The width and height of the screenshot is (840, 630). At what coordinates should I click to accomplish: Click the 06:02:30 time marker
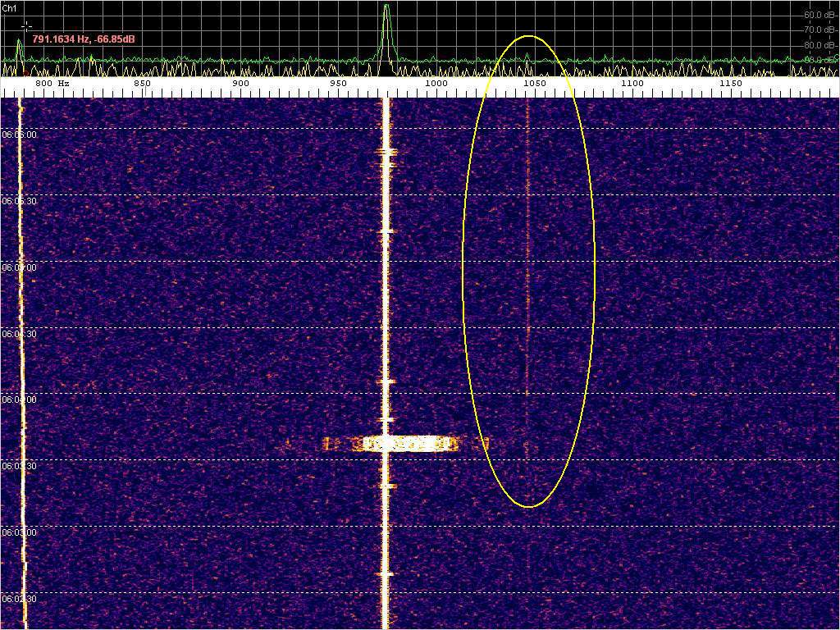pyautogui.click(x=19, y=599)
